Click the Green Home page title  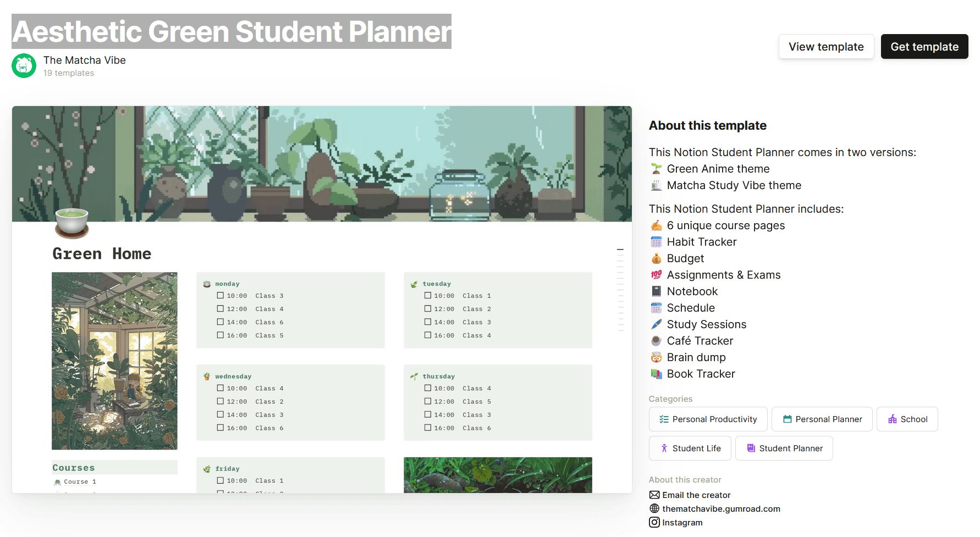click(x=102, y=254)
